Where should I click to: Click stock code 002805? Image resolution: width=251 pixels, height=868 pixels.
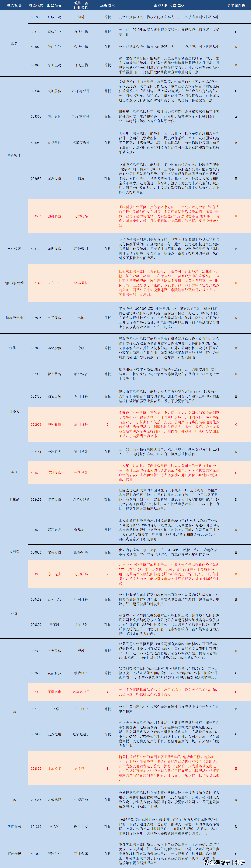[x=36, y=318]
